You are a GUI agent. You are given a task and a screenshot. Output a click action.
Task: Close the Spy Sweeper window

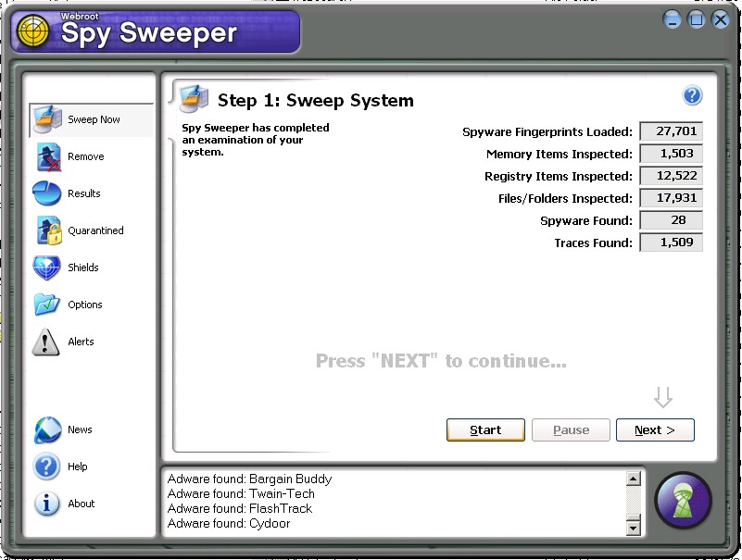pyautogui.click(x=721, y=19)
